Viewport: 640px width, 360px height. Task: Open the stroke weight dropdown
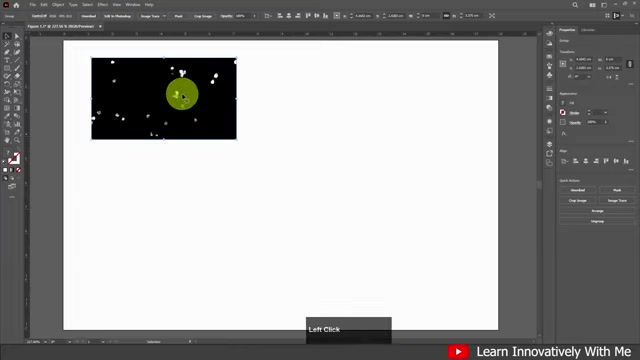[x=606, y=113]
